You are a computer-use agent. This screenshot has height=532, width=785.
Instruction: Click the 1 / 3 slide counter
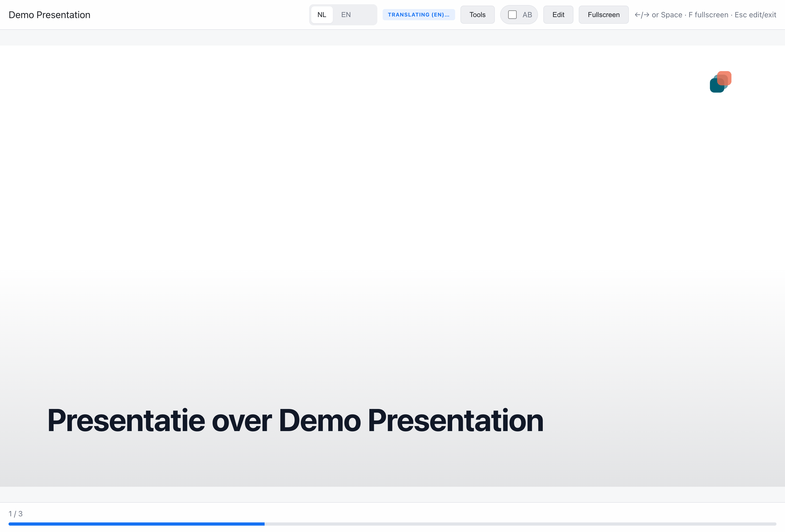coord(15,513)
